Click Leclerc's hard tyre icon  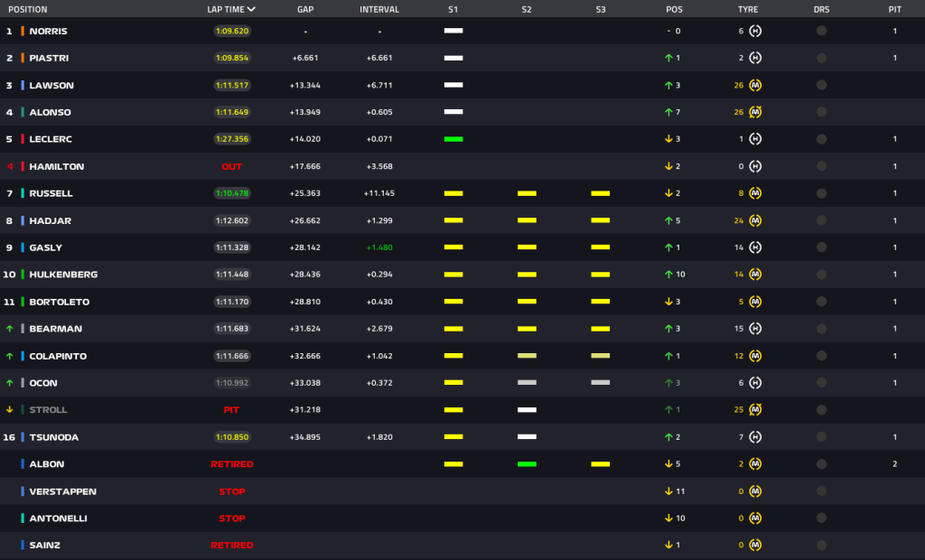(755, 139)
